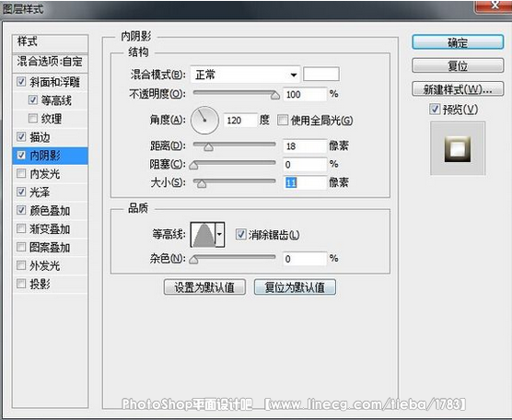The height and width of the screenshot is (420, 512).
Task: Click the 距离 value input field
Action: point(305,146)
